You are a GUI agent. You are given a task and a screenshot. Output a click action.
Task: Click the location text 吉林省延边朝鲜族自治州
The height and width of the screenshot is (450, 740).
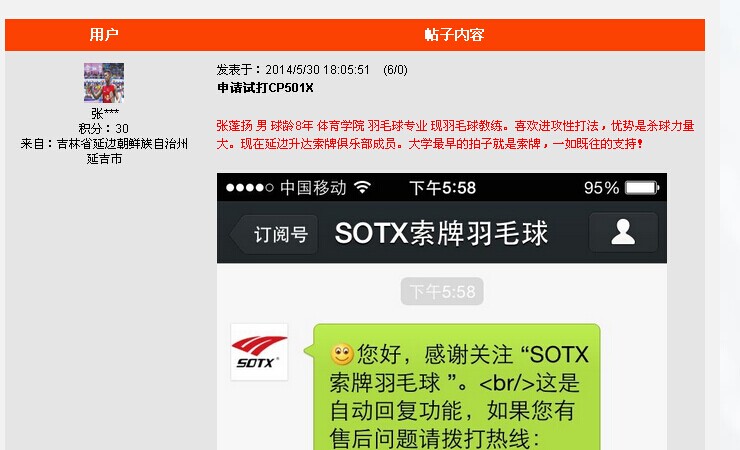[122, 143]
